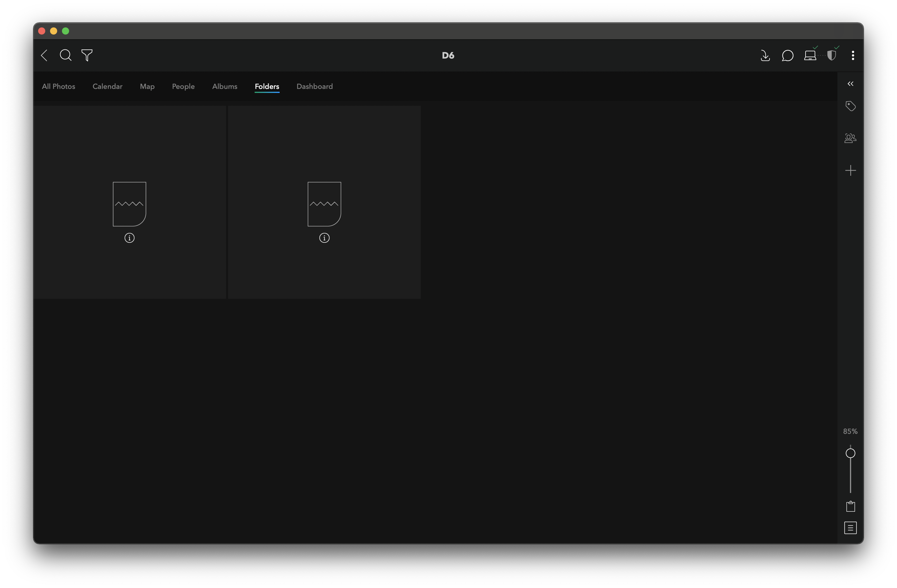Click the shield backup status icon
The image size is (897, 588).
pyautogui.click(x=831, y=55)
